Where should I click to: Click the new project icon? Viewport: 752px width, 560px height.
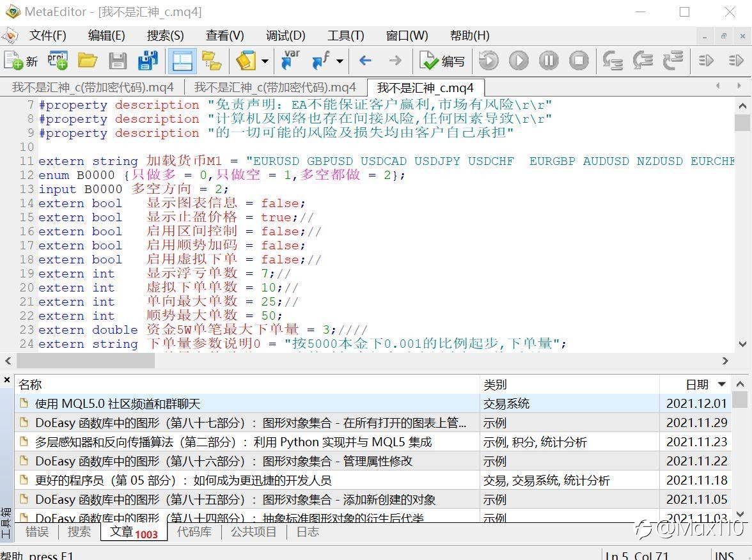pos(58,61)
